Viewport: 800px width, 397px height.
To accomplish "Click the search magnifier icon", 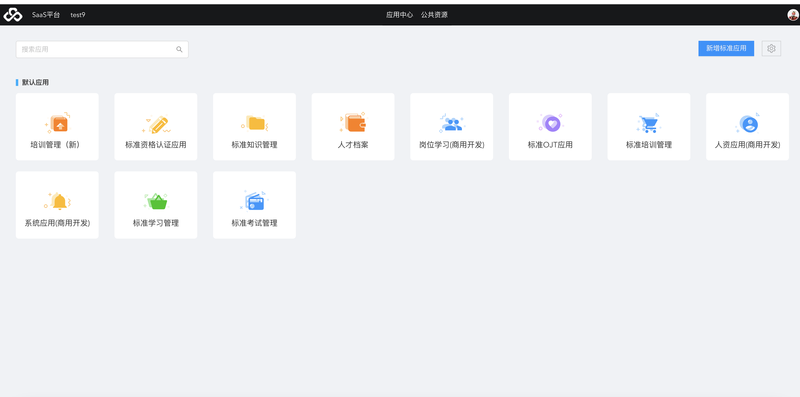I will point(180,49).
